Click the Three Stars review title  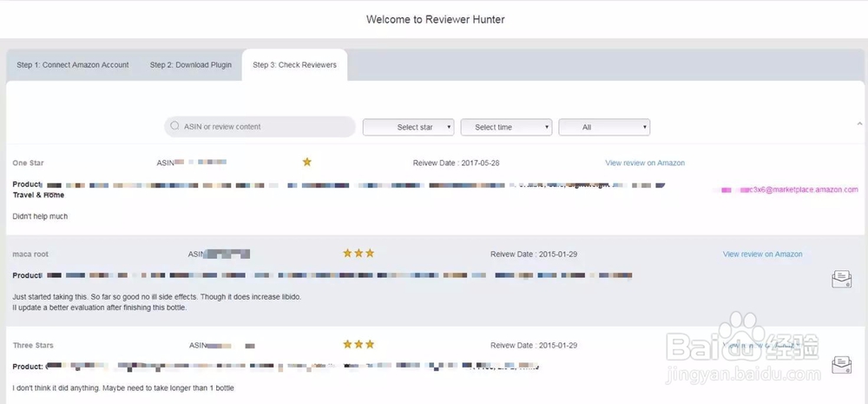33,345
